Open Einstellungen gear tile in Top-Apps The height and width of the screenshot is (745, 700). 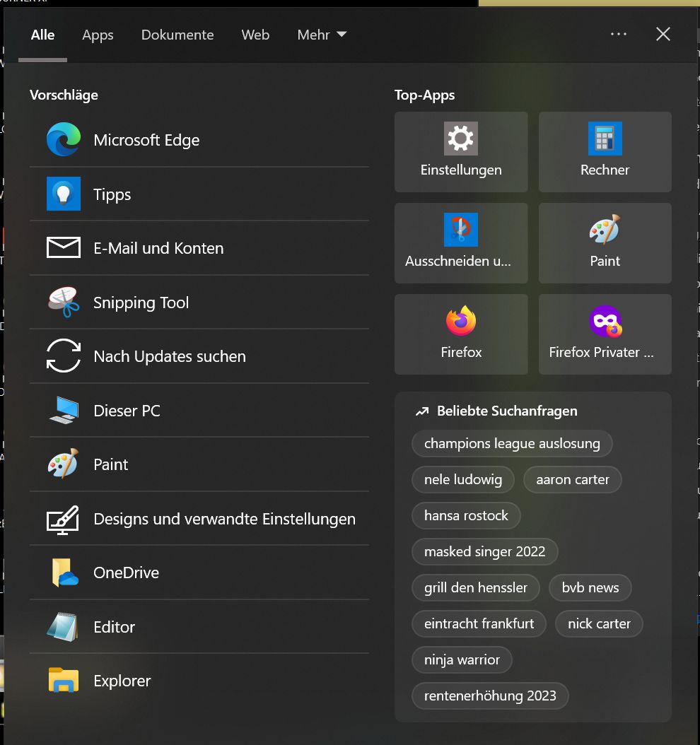(x=461, y=152)
